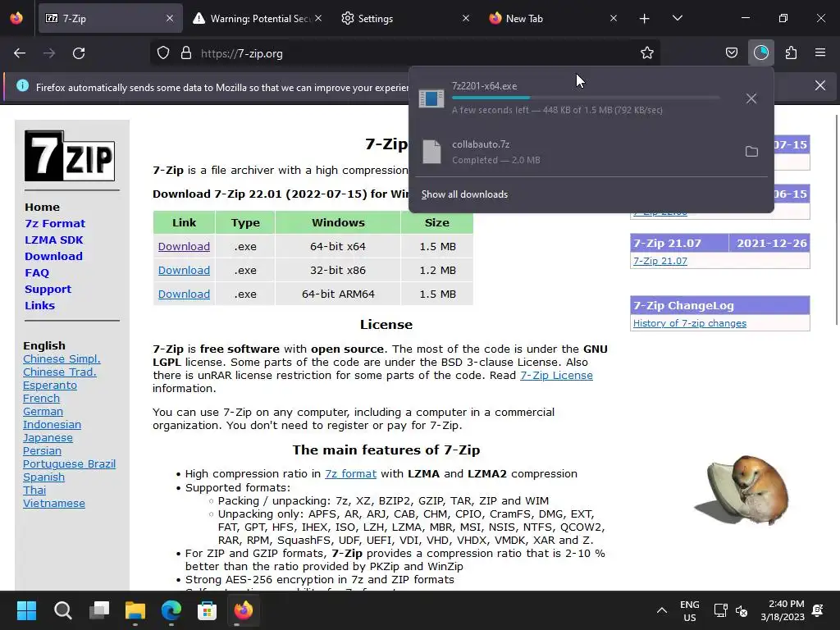Select the 7-Zip tab
Viewport: 840px width, 630px height.
[x=110, y=19]
